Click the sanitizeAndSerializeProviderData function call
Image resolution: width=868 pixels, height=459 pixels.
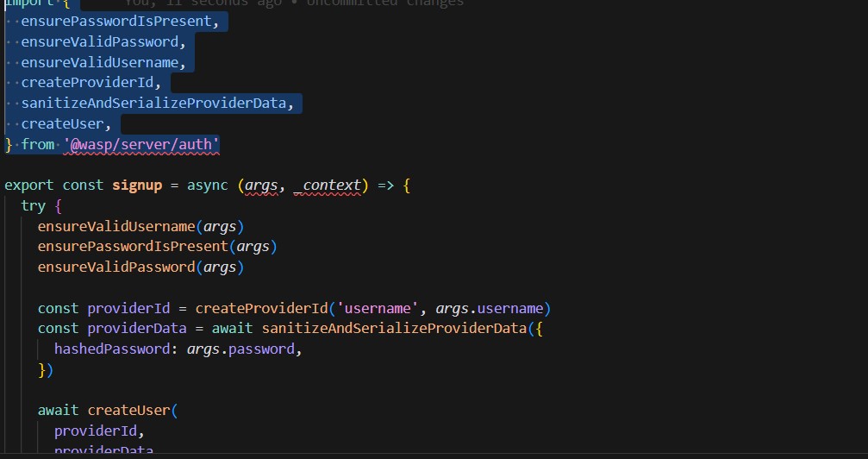point(394,329)
